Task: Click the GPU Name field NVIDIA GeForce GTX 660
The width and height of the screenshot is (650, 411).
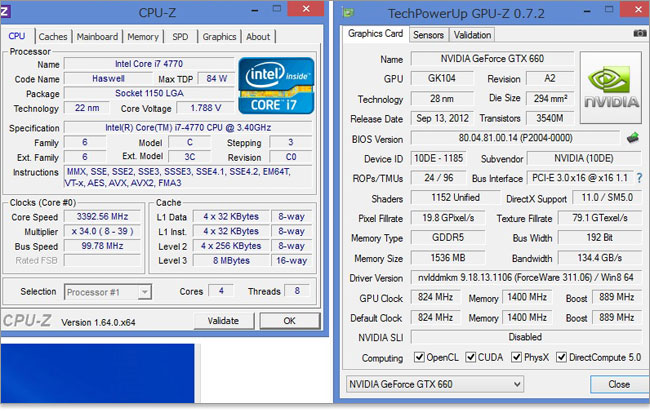Action: (492, 58)
